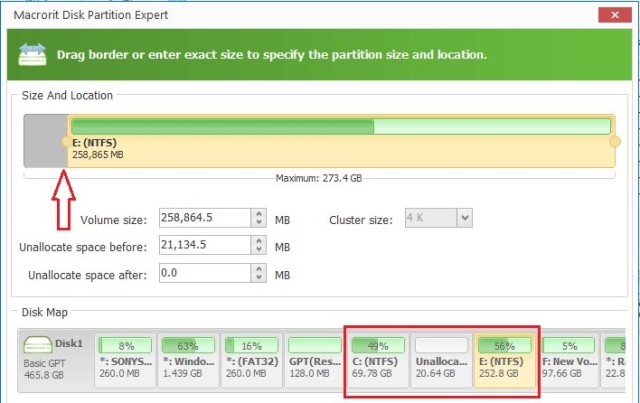Open the Cluster size dropdown

(x=464, y=218)
